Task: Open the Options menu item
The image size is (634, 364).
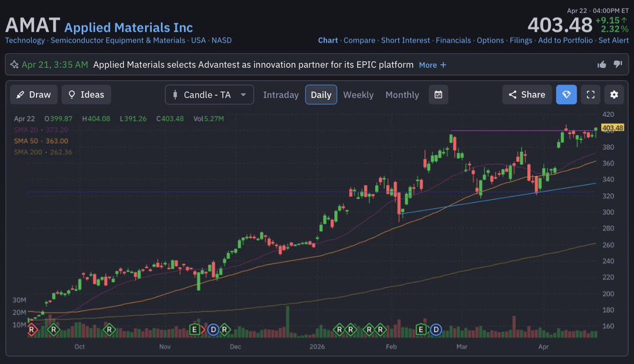Action: click(490, 40)
